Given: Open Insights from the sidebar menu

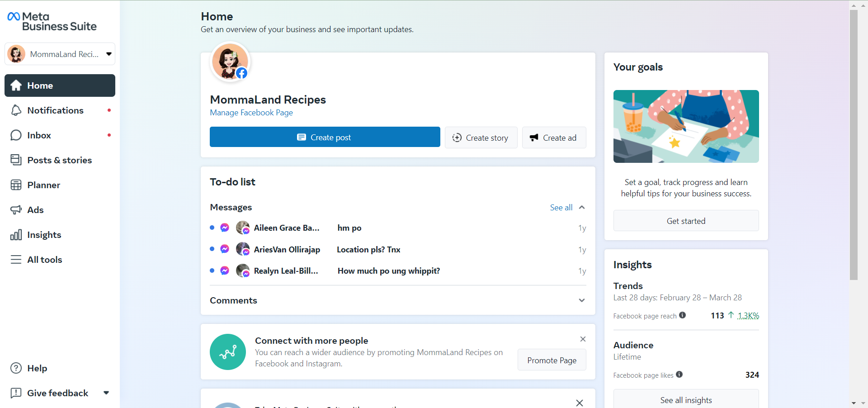Looking at the screenshot, I should coord(60,235).
